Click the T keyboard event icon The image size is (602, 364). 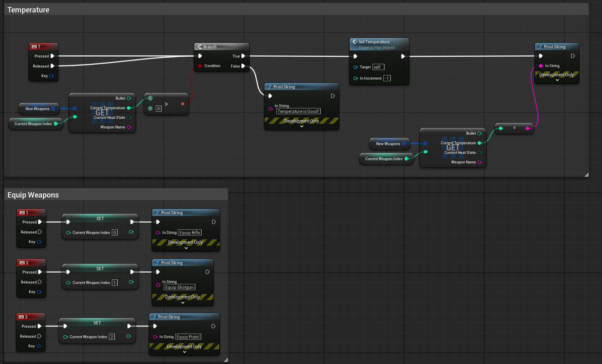(x=34, y=47)
